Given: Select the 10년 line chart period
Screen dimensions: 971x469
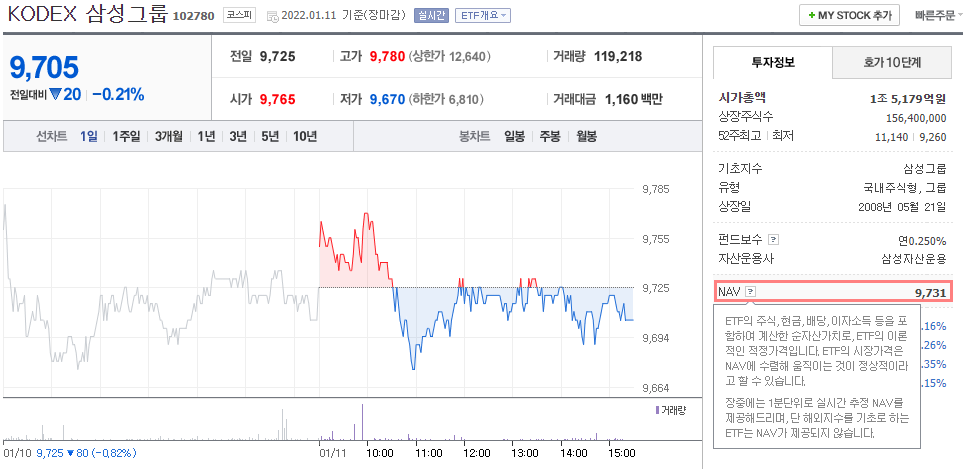Looking at the screenshot, I should [x=305, y=136].
